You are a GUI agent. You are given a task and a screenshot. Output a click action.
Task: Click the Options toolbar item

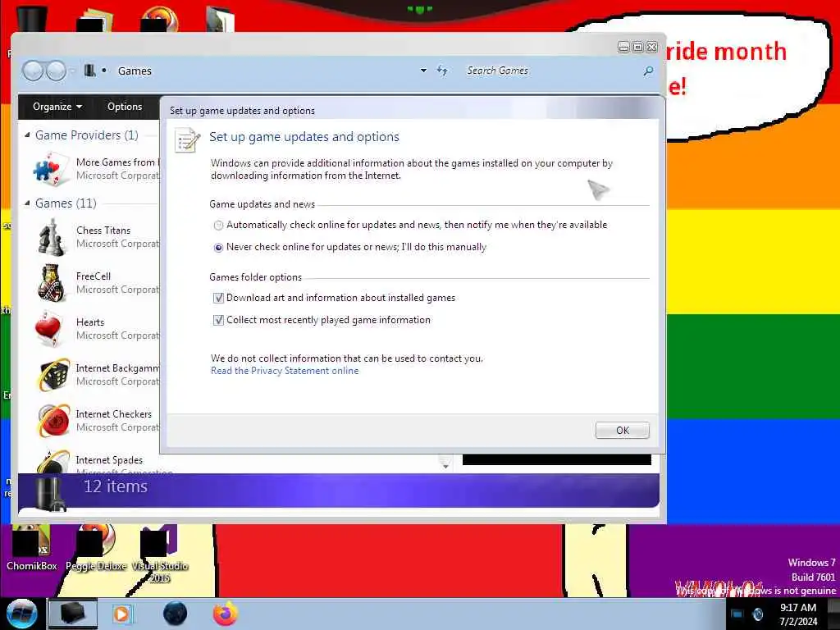click(125, 106)
